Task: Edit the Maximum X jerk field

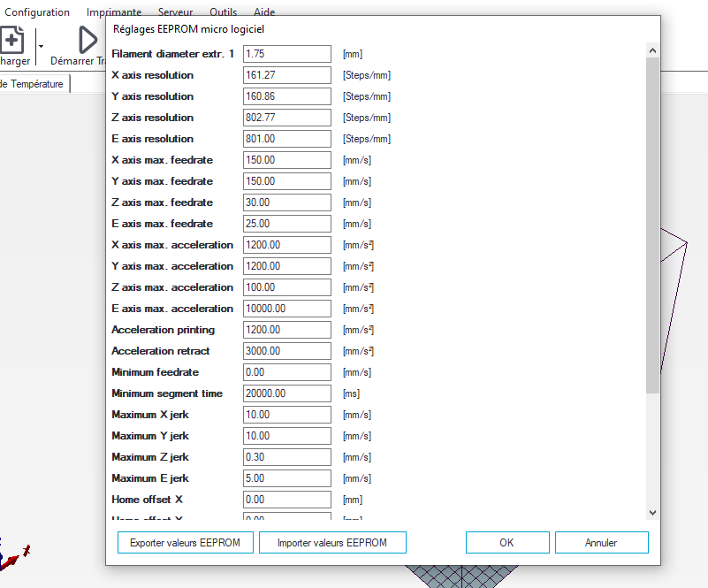Action: pos(286,415)
